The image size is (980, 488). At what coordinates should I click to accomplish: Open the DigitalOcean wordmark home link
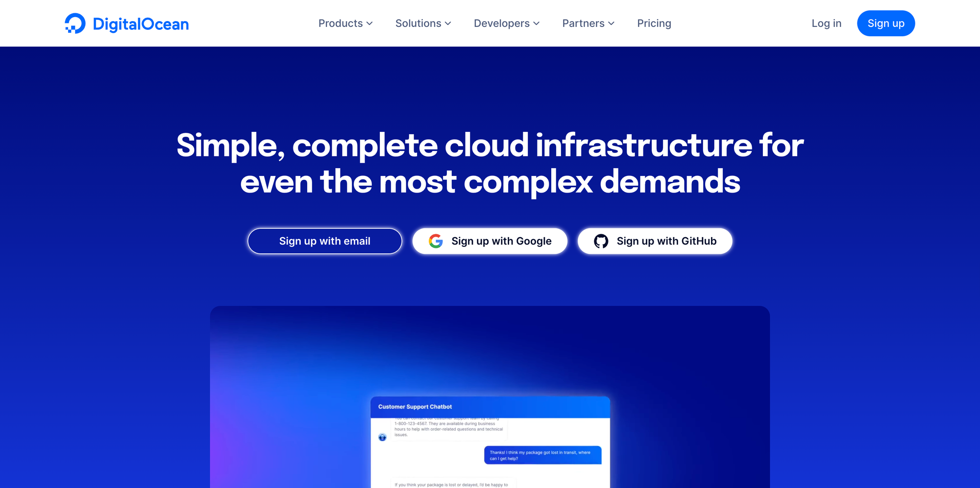141,24
